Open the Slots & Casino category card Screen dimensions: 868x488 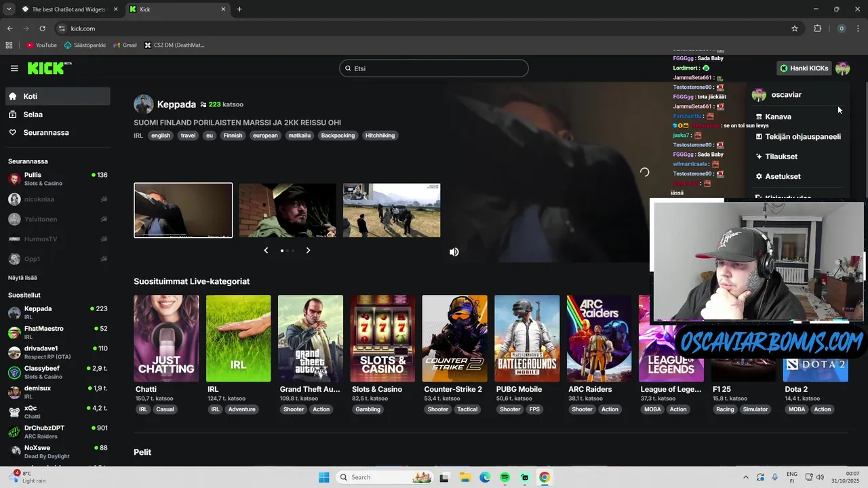pyautogui.click(x=382, y=338)
